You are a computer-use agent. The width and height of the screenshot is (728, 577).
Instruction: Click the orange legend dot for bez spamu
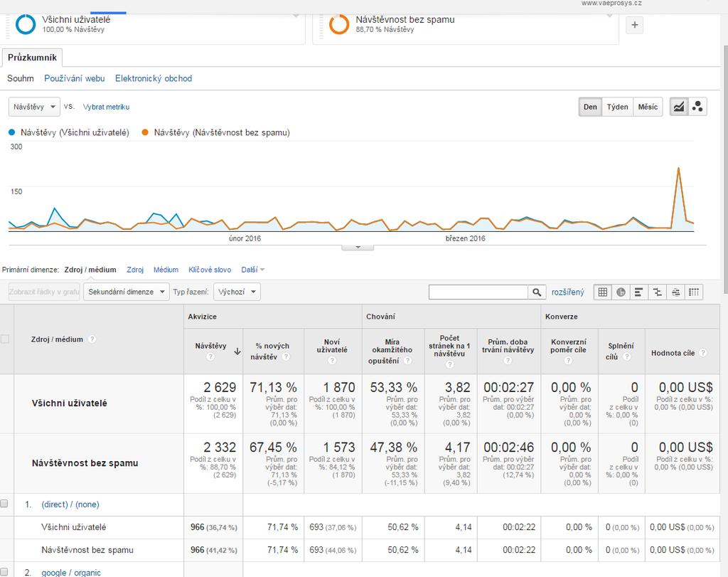click(x=145, y=132)
